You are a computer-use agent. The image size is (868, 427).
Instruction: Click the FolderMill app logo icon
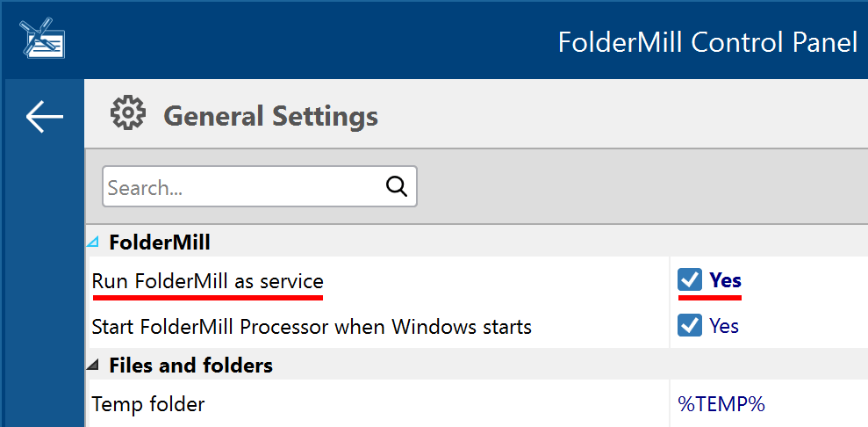(x=43, y=38)
